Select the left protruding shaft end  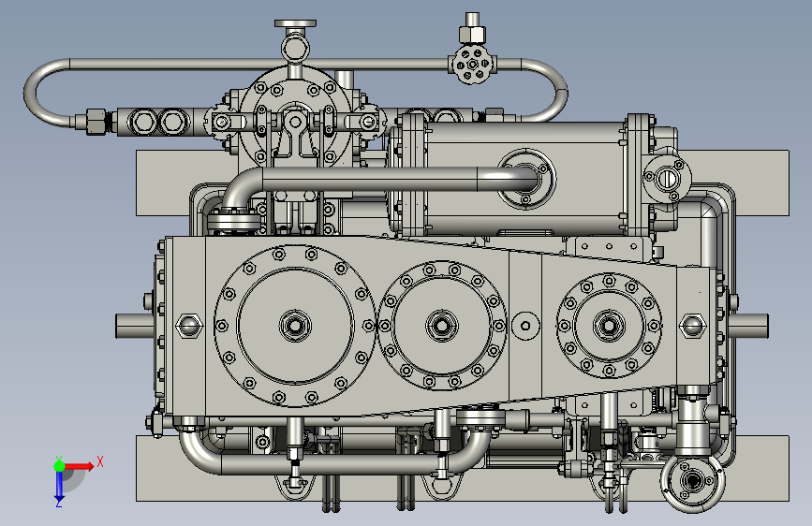135,326
